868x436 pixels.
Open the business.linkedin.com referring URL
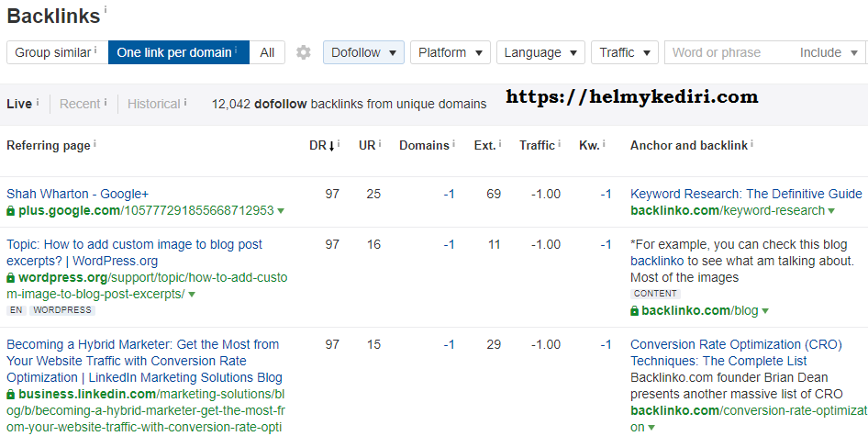147,411
